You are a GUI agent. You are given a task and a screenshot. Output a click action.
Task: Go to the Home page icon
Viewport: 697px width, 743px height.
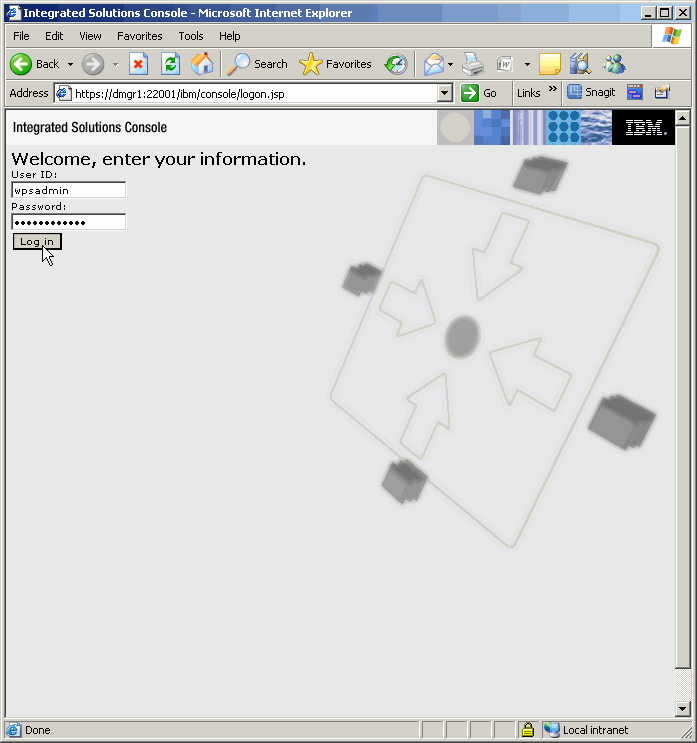point(202,64)
